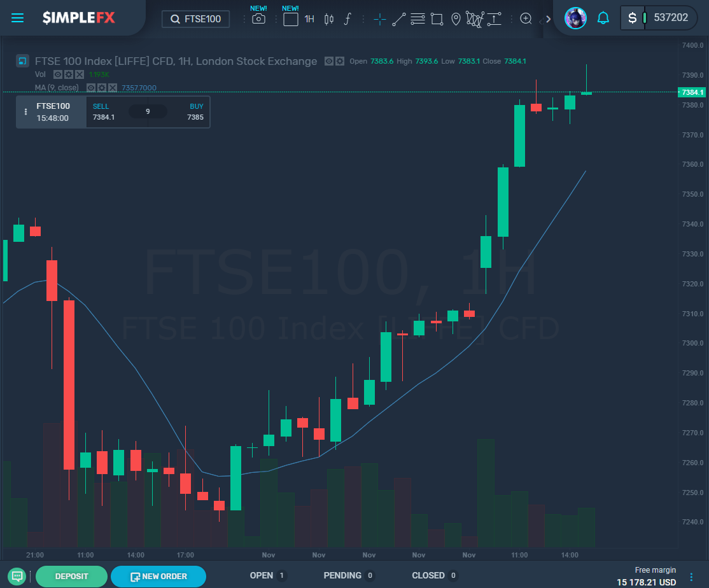The height and width of the screenshot is (588, 709).
Task: Switch to the CLOSED orders tab
Action: click(x=434, y=575)
